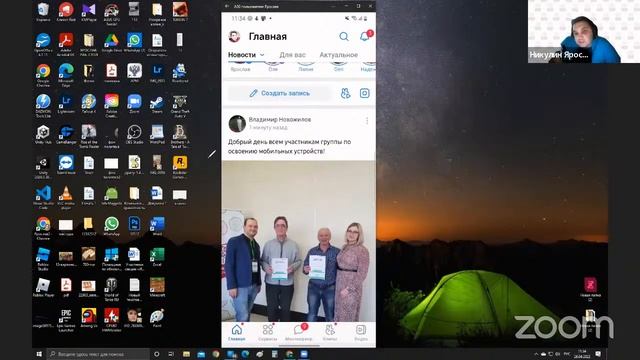Launch Minecraft desktop shortcut

(157, 287)
